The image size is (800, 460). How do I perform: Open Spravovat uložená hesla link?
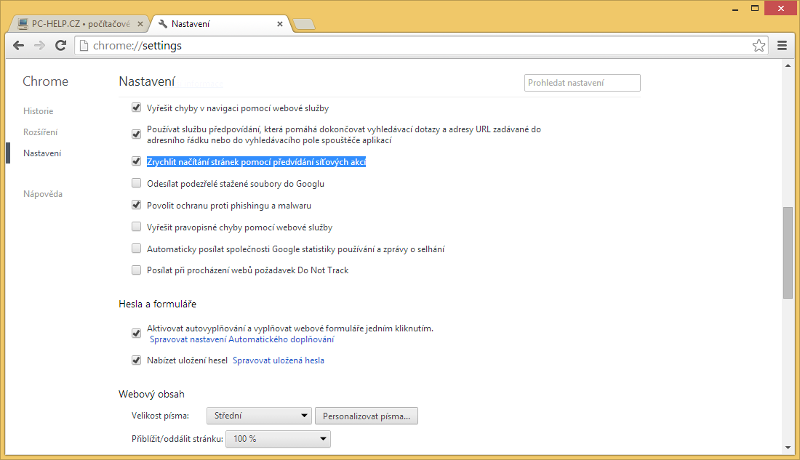coord(278,360)
